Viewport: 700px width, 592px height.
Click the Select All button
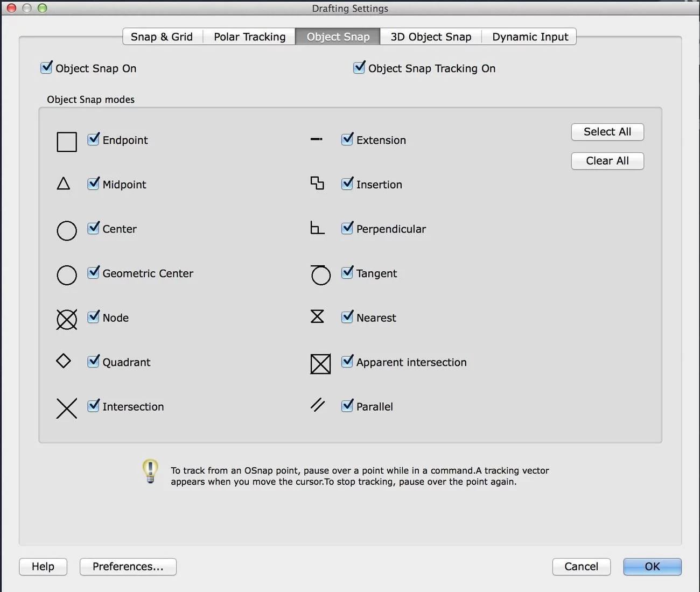click(x=607, y=132)
